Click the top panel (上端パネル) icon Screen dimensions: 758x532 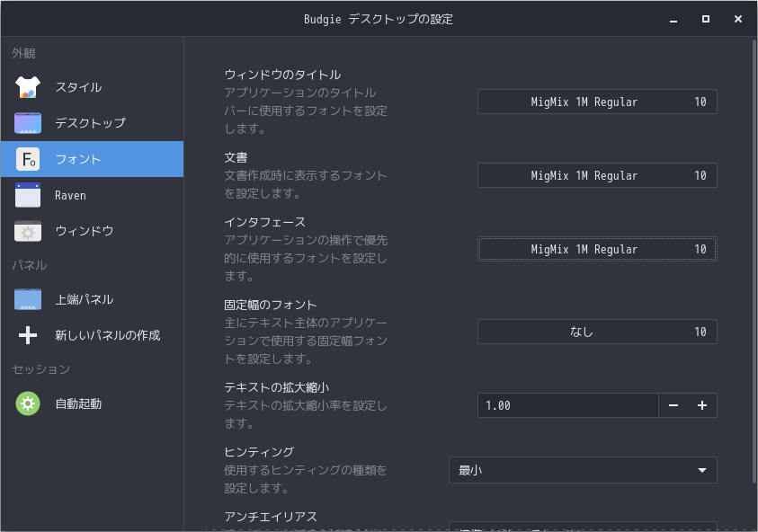coord(28,299)
